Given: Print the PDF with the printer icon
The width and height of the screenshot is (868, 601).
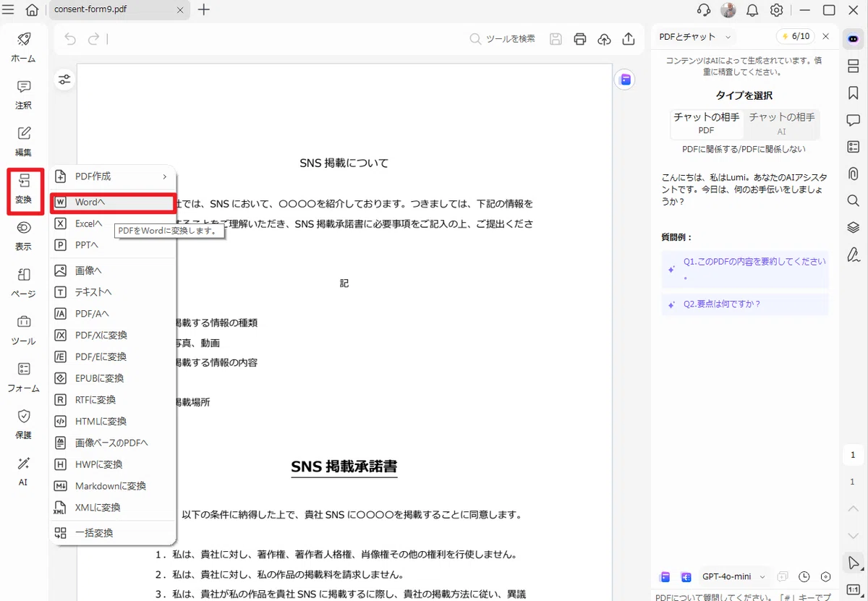Looking at the screenshot, I should (580, 39).
